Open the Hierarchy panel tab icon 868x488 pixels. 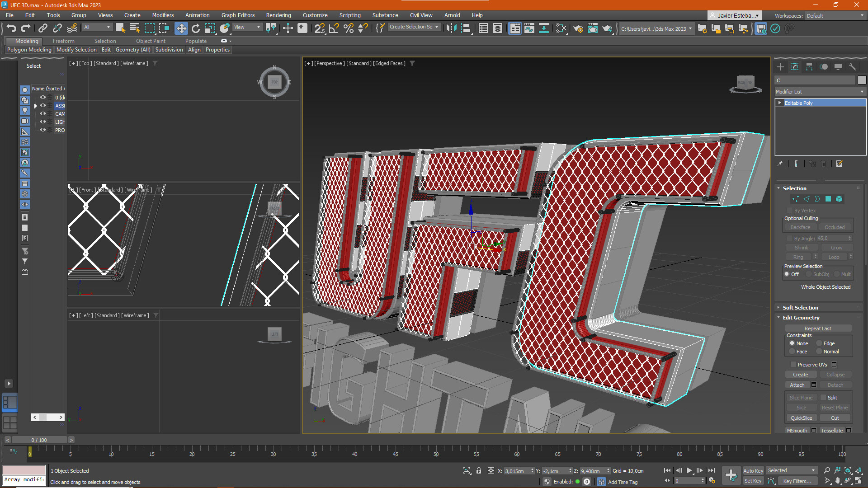click(x=809, y=67)
